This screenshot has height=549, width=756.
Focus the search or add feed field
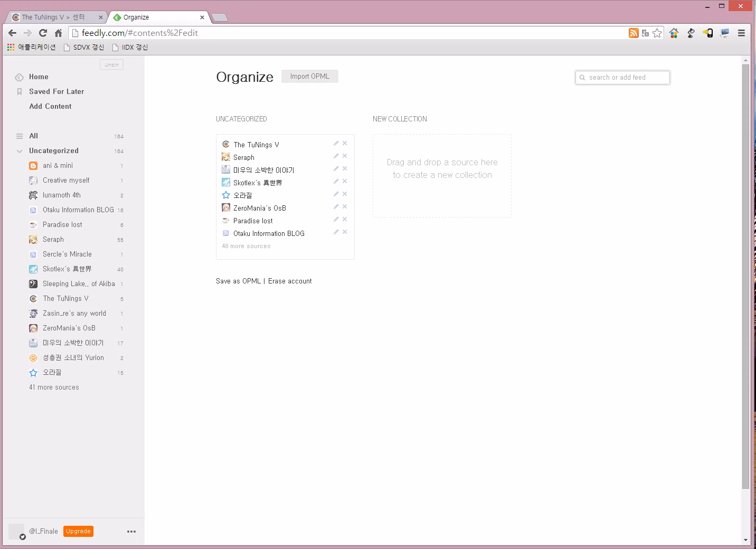pos(622,77)
